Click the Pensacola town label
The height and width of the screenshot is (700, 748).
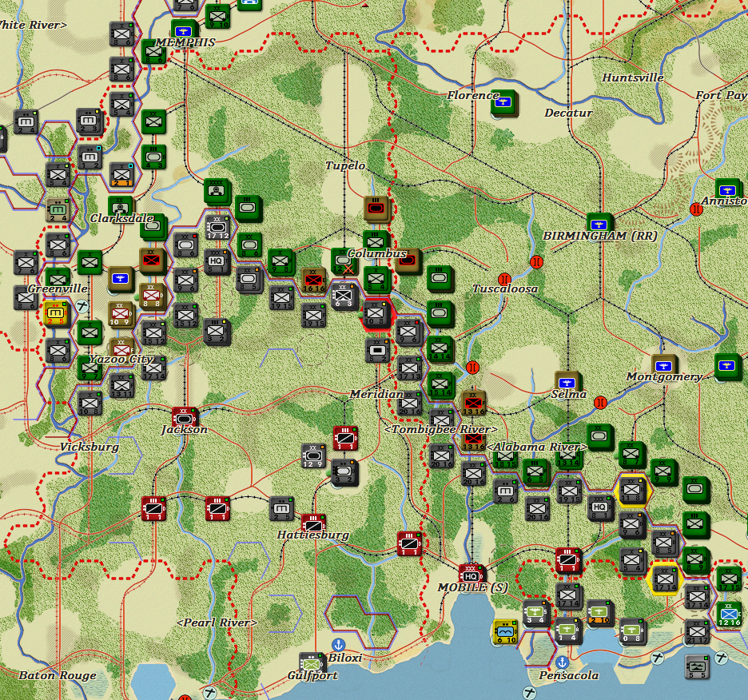coord(569,675)
